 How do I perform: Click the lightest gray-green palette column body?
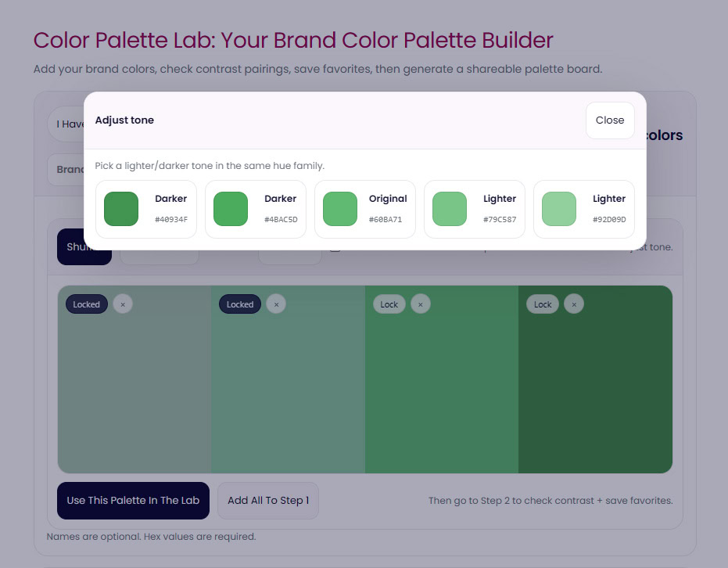(x=134, y=391)
